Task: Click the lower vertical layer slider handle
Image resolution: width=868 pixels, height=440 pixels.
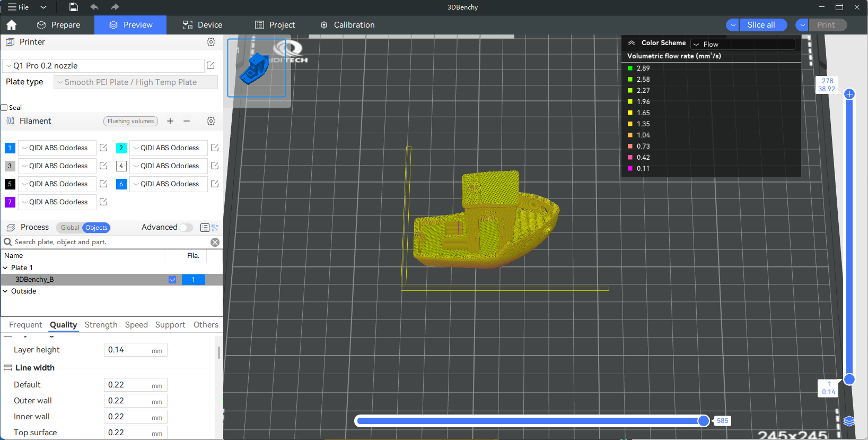Action: tap(849, 379)
